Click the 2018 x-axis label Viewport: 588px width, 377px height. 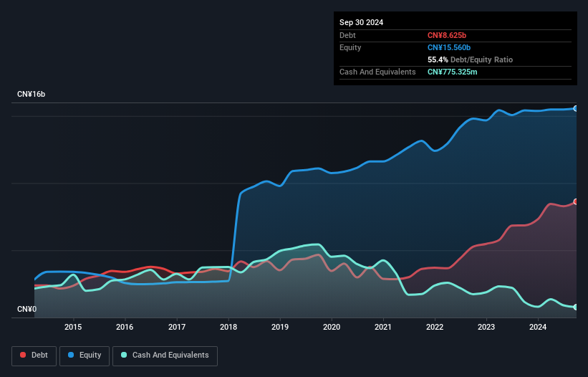228,327
